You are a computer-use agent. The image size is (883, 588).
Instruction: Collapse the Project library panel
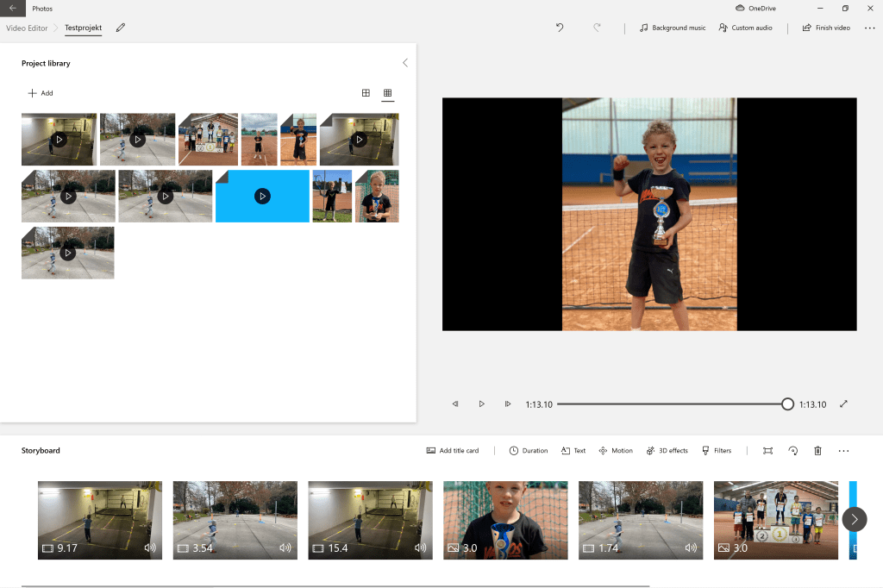[x=405, y=63]
